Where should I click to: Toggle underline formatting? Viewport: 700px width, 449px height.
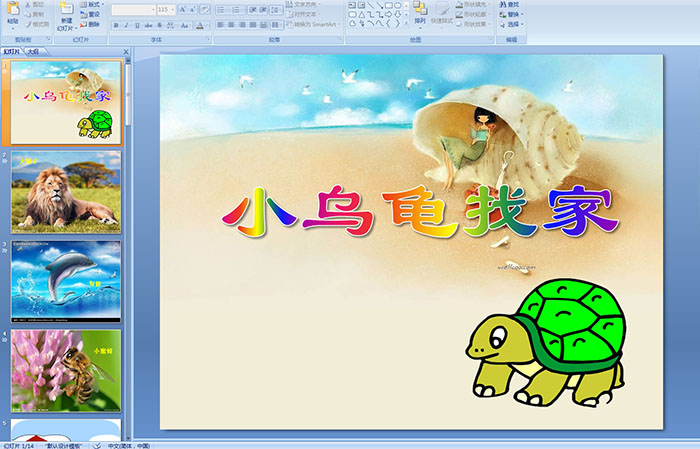click(137, 25)
